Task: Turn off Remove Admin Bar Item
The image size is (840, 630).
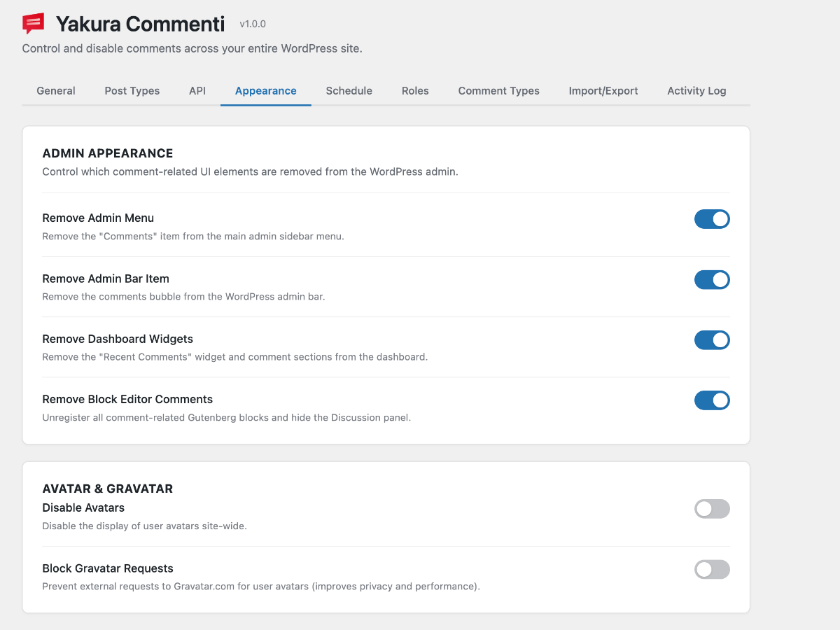Action: (712, 279)
